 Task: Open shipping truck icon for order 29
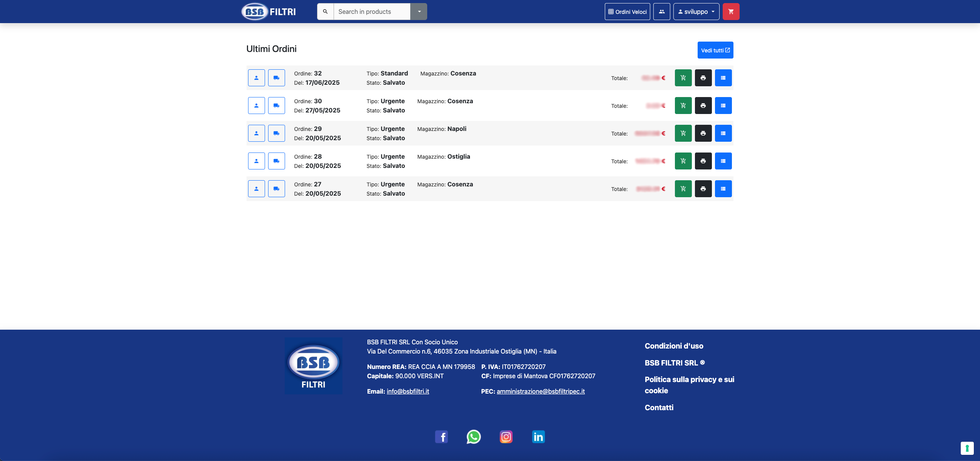pyautogui.click(x=276, y=133)
